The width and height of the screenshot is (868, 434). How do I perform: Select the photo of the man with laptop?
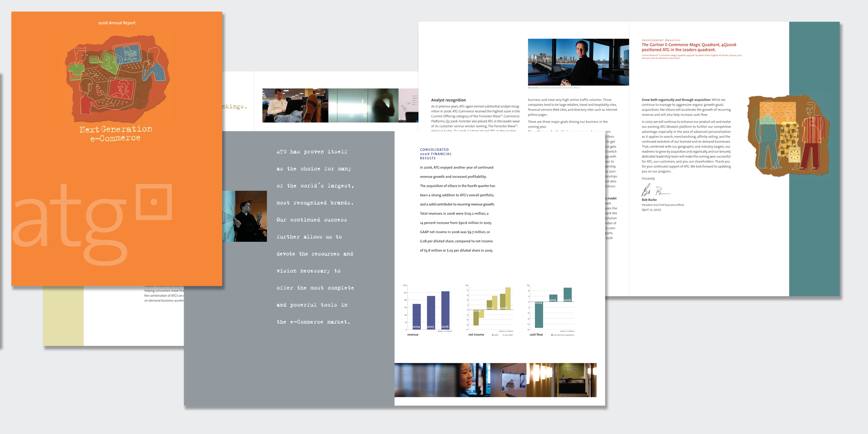295,106
